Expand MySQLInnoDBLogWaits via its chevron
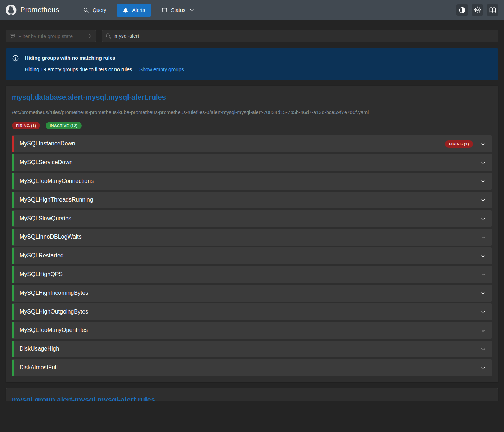The image size is (504, 432). click(x=483, y=238)
